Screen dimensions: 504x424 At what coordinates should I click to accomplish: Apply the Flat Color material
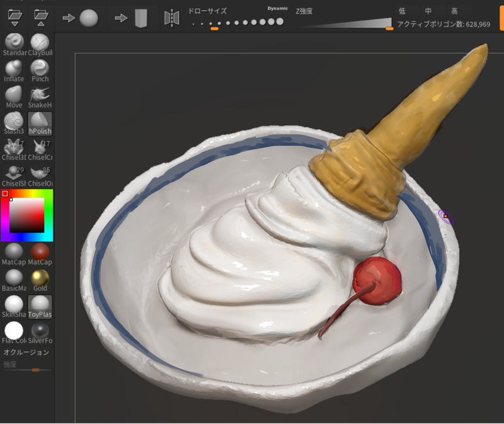(14, 333)
